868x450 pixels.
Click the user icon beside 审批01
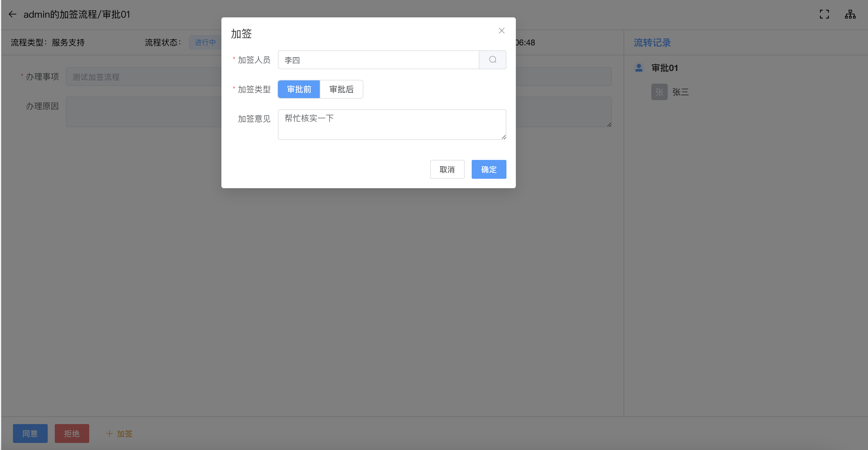[x=639, y=68]
